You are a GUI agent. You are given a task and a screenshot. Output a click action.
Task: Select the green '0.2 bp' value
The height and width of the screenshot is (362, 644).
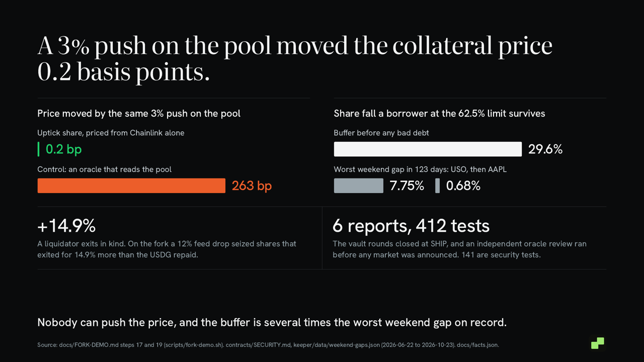tap(63, 149)
